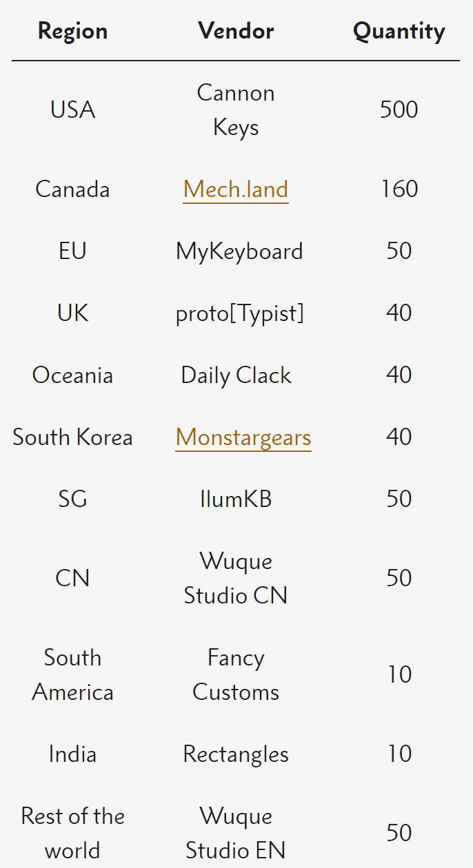Screen dimensions: 473x868
Task: Select the Canada region cell
Action: 72,189
